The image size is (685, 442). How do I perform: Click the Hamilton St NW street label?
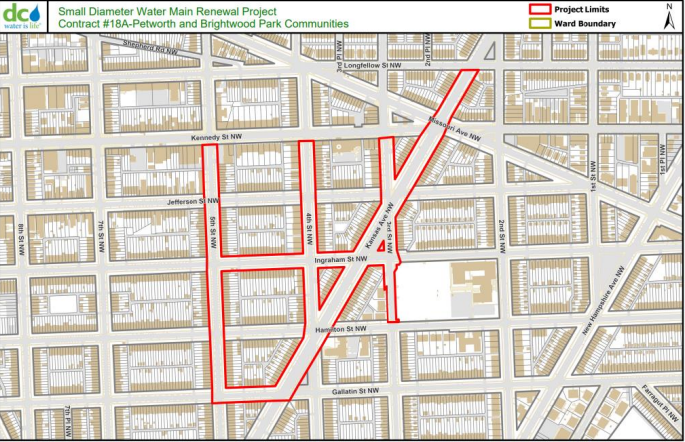click(339, 328)
